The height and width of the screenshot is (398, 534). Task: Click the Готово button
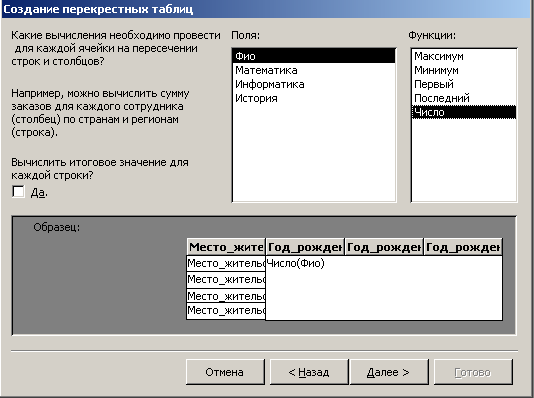click(x=473, y=372)
